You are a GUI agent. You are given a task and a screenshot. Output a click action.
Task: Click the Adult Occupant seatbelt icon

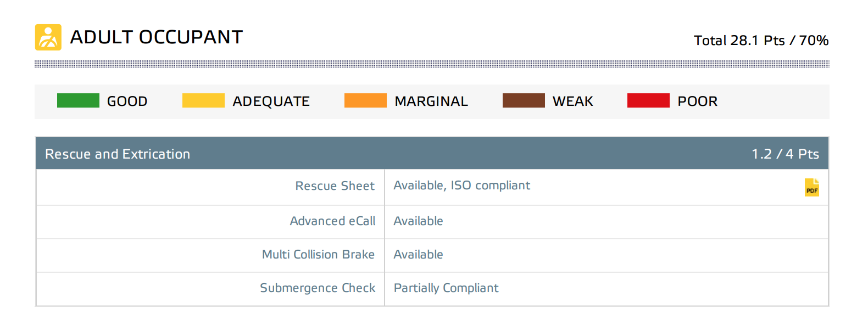point(48,37)
